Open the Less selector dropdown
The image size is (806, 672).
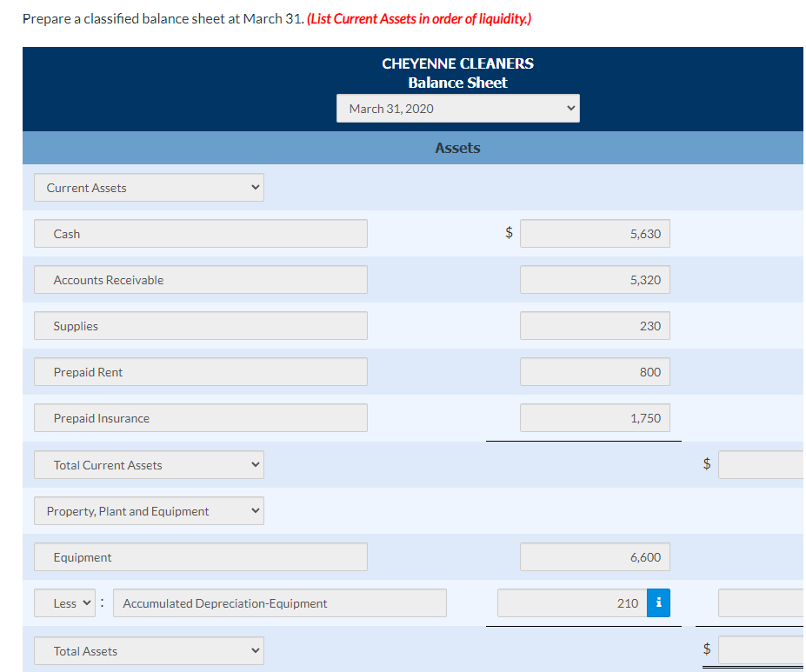63,602
